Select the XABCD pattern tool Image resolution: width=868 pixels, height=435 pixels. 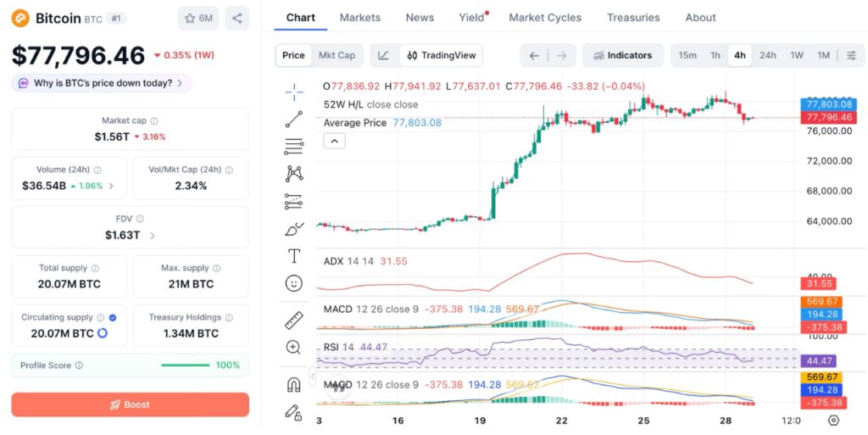click(294, 174)
